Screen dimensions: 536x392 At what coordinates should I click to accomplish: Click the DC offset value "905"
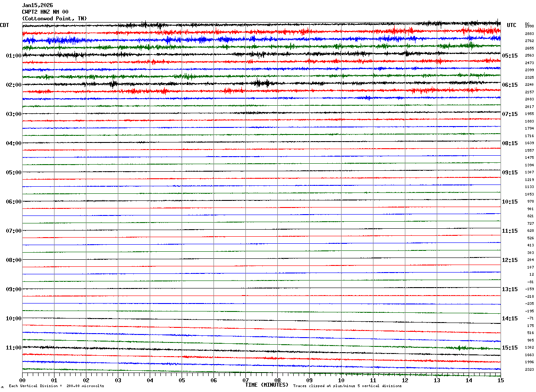pyautogui.click(x=531, y=340)
